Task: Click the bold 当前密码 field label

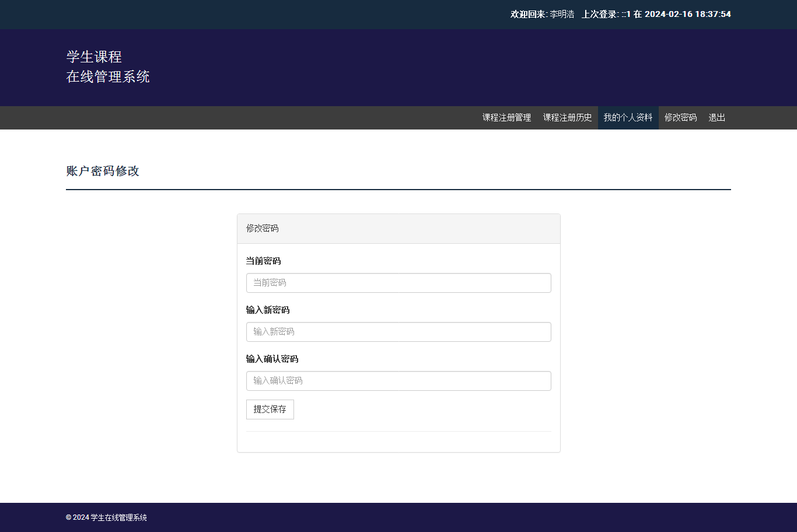Action: [x=263, y=261]
